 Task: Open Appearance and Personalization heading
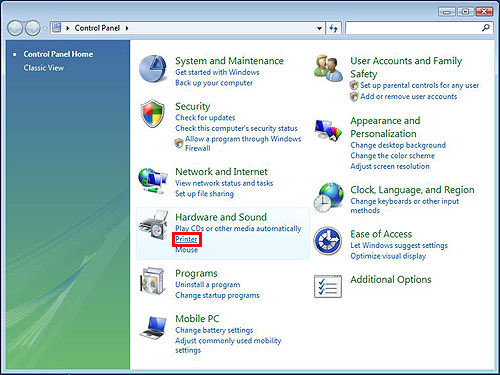coord(385,127)
